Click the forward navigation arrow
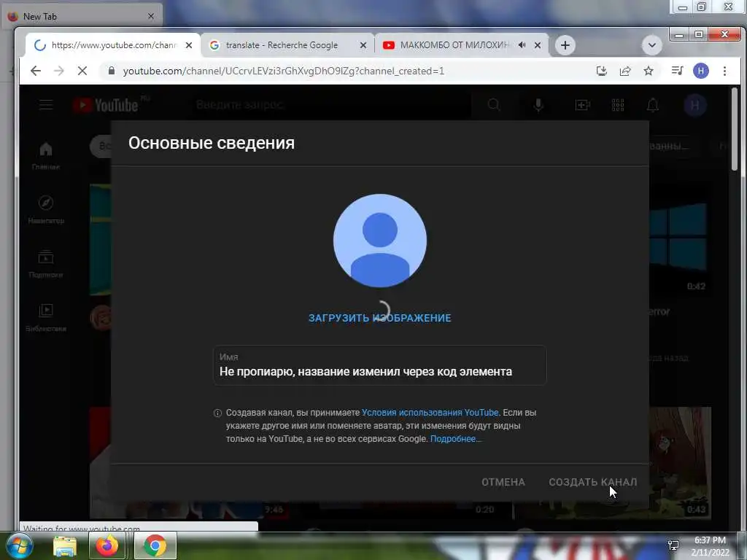The image size is (747, 560). [58, 71]
